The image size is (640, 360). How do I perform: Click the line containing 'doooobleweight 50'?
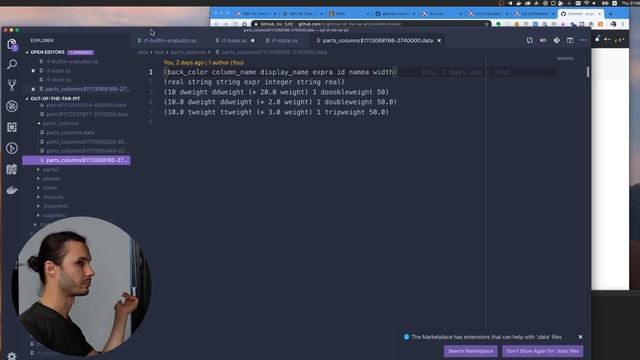click(x=276, y=92)
